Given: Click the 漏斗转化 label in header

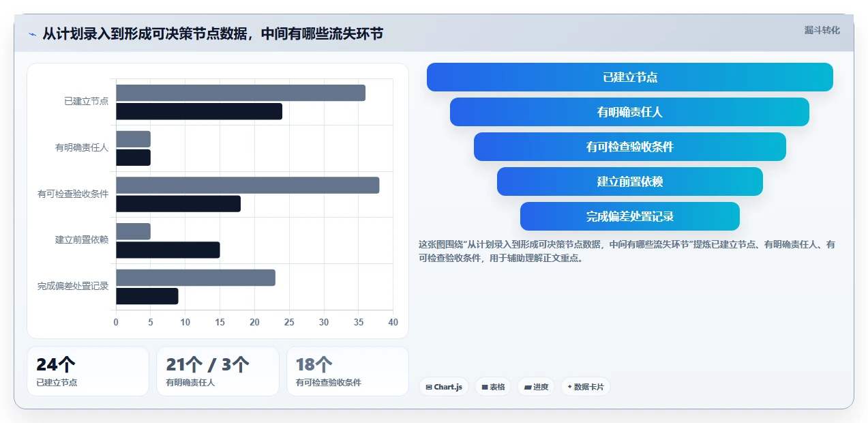Looking at the screenshot, I should click(822, 31).
